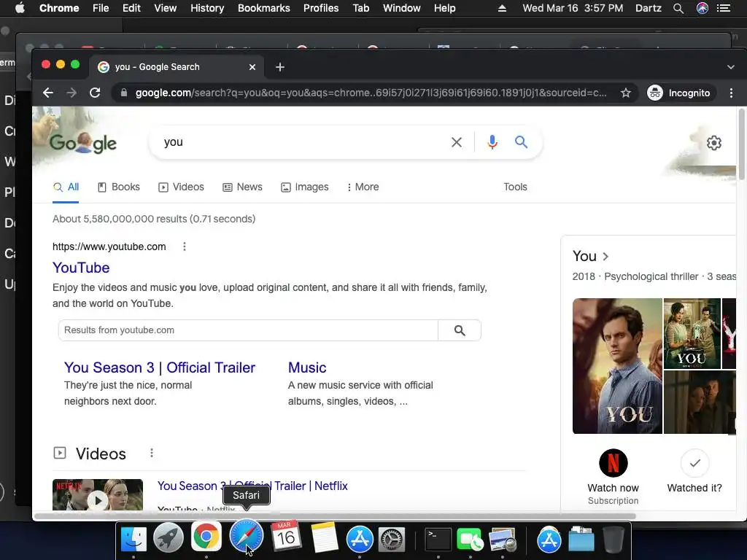Screen dimensions: 747x560
Task: Toggle the 'Watched it?' checkmark
Action: pos(694,463)
